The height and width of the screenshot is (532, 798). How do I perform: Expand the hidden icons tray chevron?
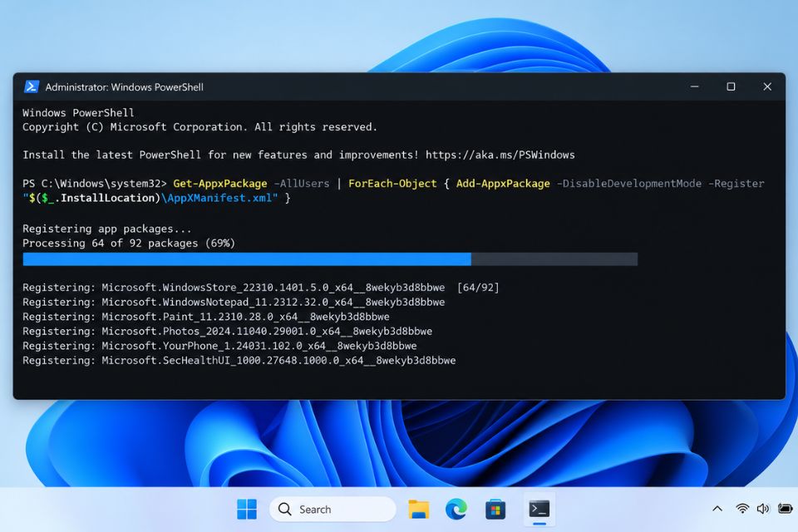pos(717,509)
